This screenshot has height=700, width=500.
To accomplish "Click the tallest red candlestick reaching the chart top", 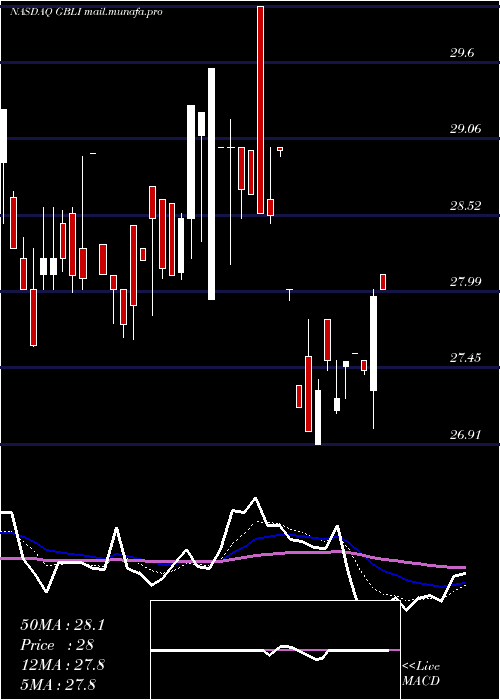I will coord(260,110).
